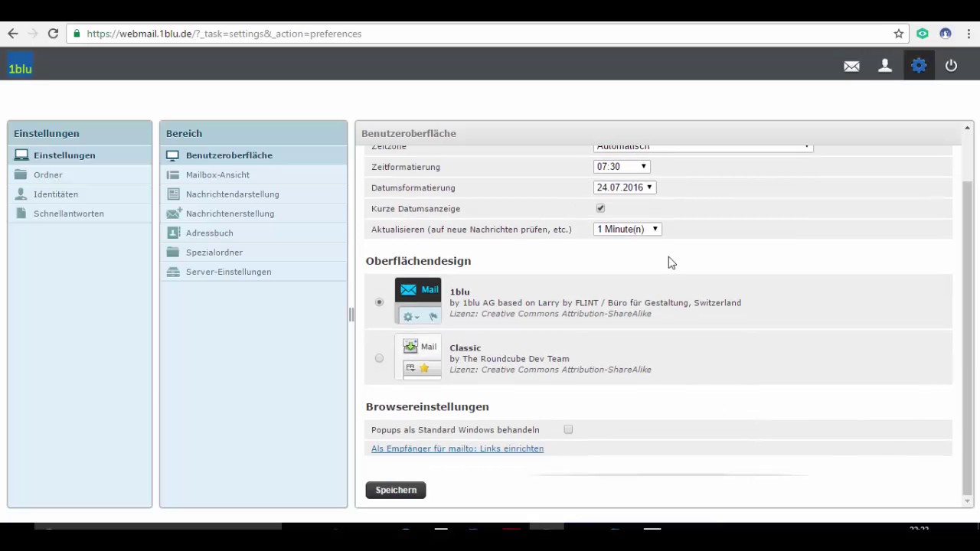Select Server-Einstellungen in Bereich list
Screen dimensions: 980x551
pyautogui.click(x=253, y=272)
